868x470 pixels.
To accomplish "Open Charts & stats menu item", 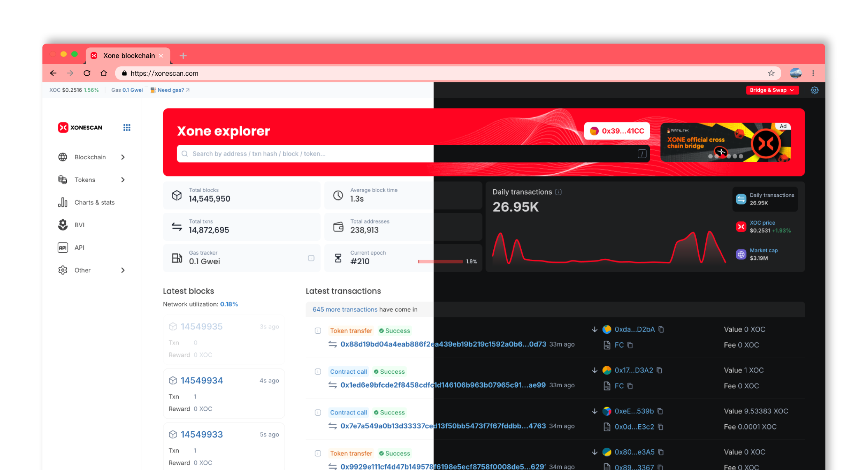I will [x=94, y=202].
